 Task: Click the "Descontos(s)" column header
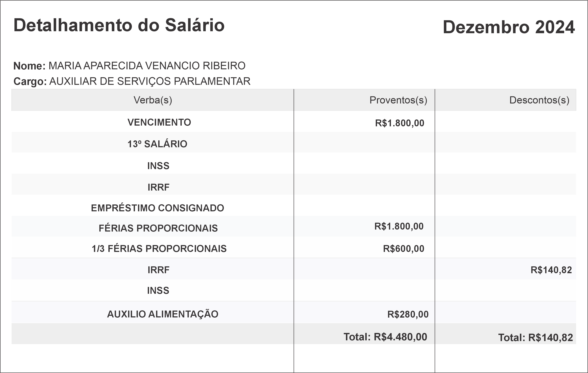coord(539,100)
